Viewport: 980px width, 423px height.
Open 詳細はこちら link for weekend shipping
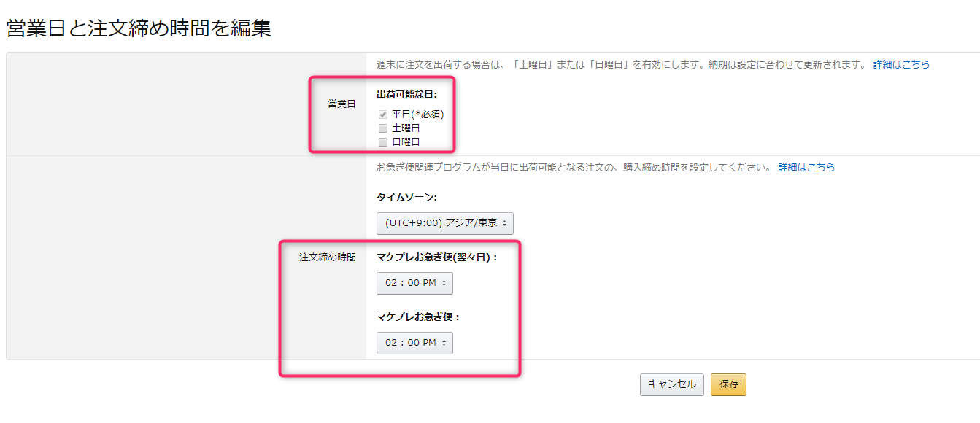[901, 64]
